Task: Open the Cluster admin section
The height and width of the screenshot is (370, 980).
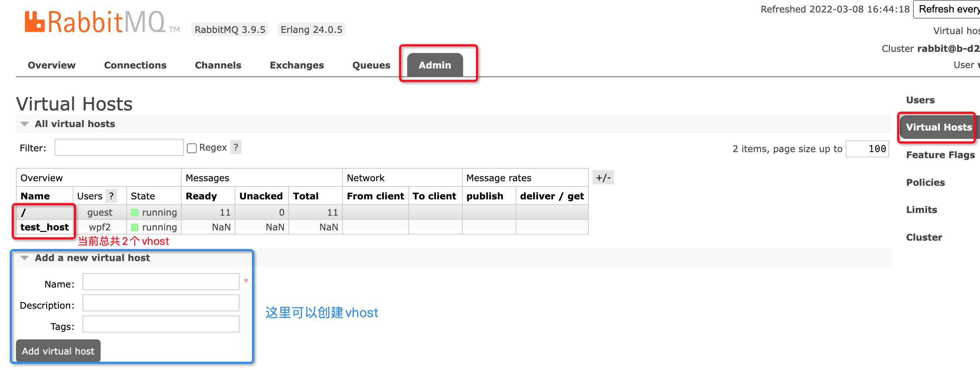Action: tap(924, 237)
